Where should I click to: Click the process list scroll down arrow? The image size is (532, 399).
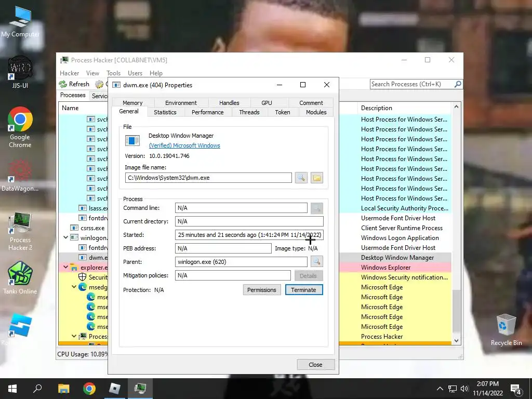tap(456, 340)
